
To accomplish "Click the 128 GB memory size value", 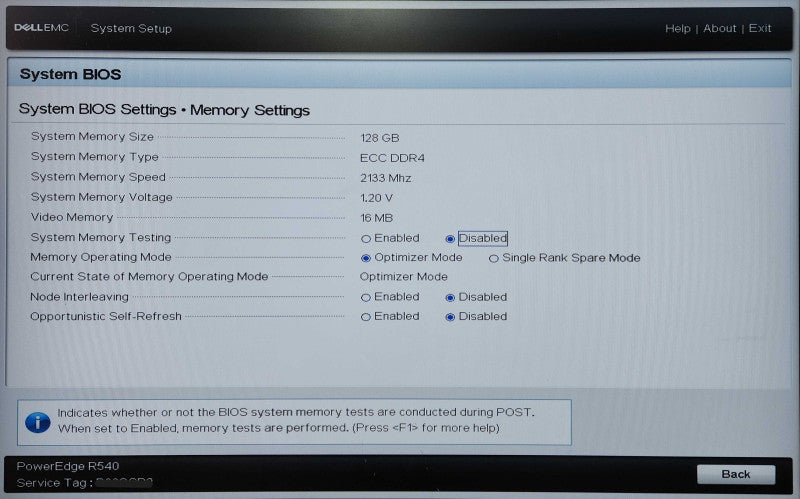I will click(x=380, y=138).
